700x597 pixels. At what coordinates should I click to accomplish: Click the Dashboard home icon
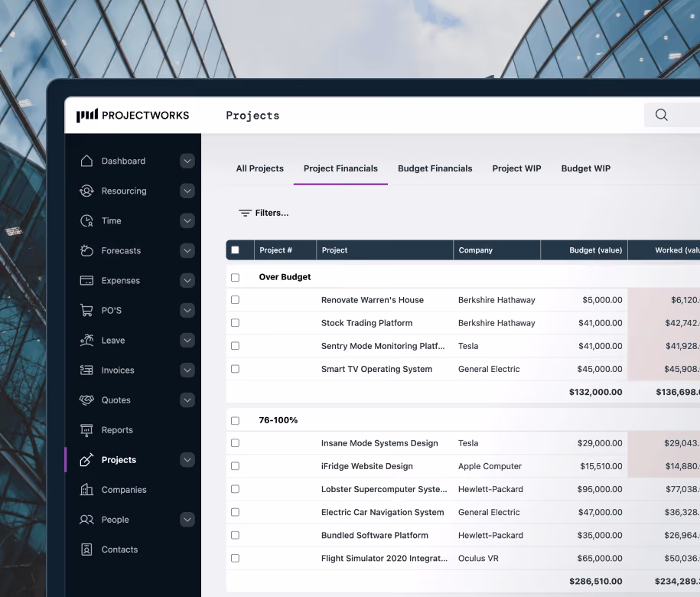point(86,161)
